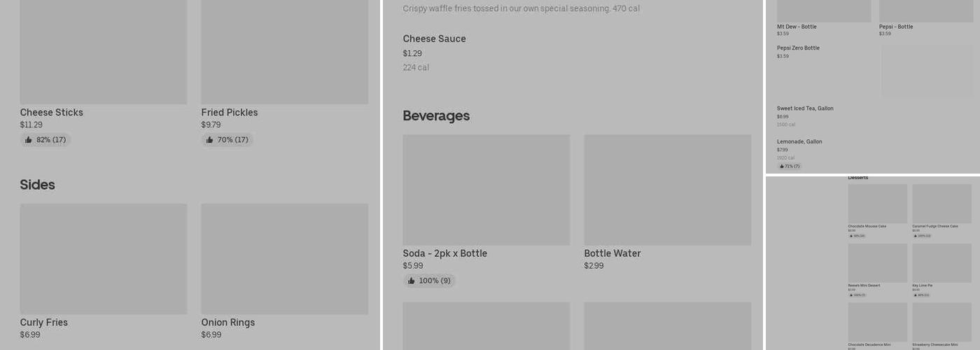This screenshot has height=350, width=980.
Task: Select the Sweet Iced Tea, Gallon item
Action: pyautogui.click(x=805, y=108)
